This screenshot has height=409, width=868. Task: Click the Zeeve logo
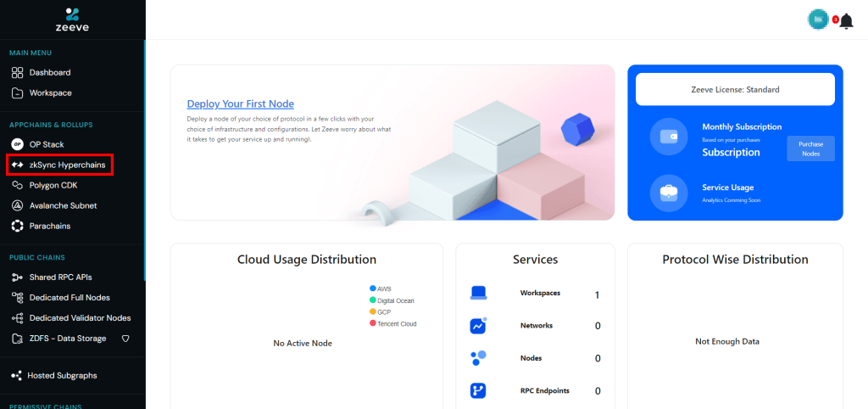[x=73, y=20]
